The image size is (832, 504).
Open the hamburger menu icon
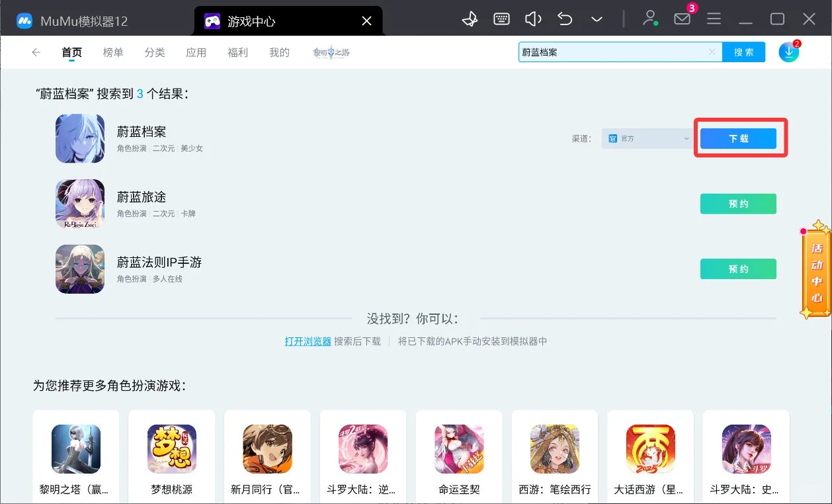click(x=714, y=19)
